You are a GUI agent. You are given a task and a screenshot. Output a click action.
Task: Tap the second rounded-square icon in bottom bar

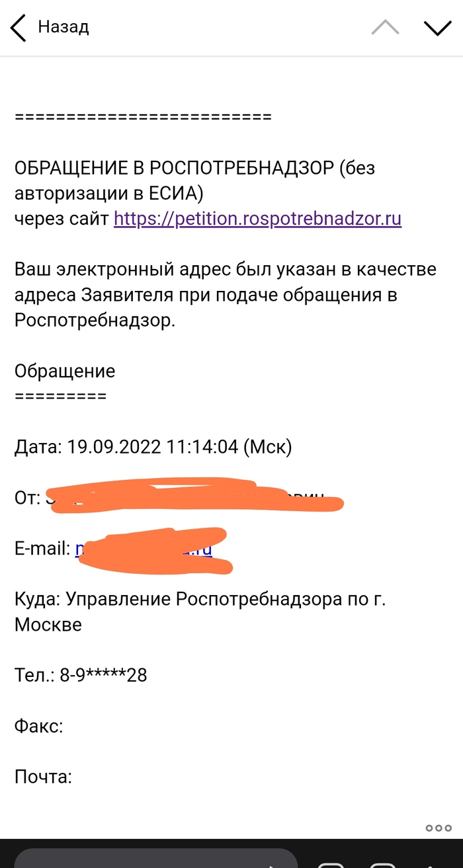pos(382,863)
